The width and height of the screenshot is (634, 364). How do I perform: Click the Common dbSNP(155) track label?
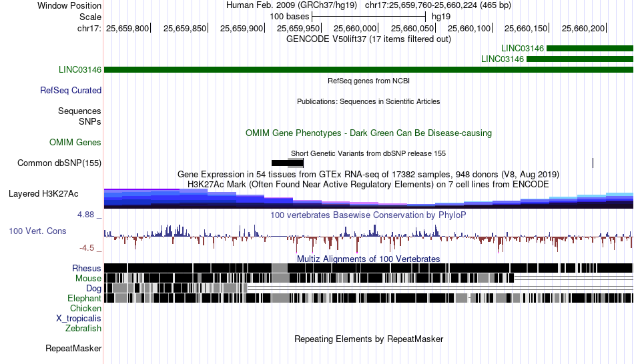59,163
